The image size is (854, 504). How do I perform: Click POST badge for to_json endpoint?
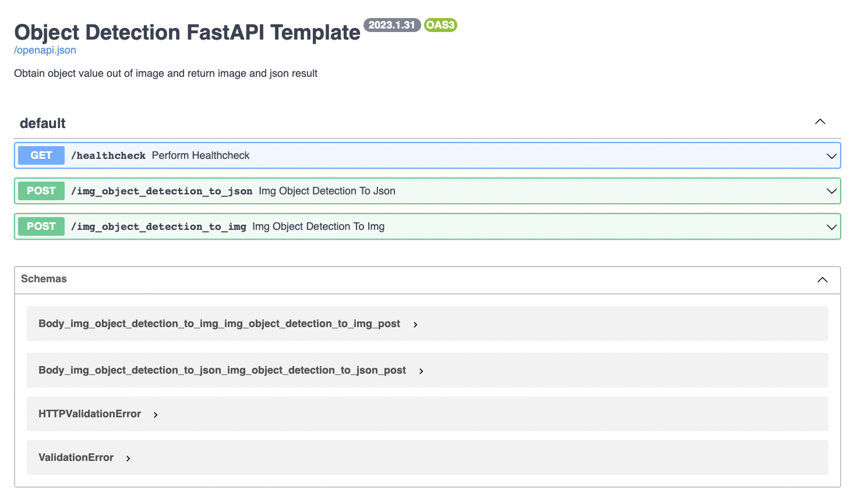click(x=41, y=191)
